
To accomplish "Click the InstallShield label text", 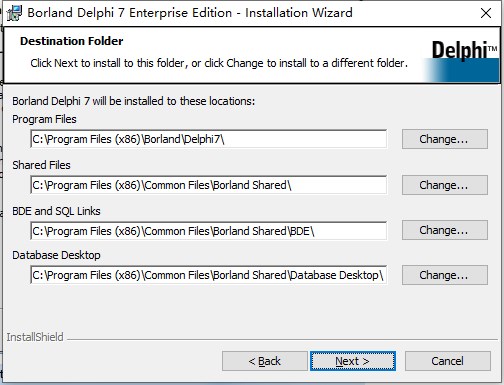I will [35, 337].
